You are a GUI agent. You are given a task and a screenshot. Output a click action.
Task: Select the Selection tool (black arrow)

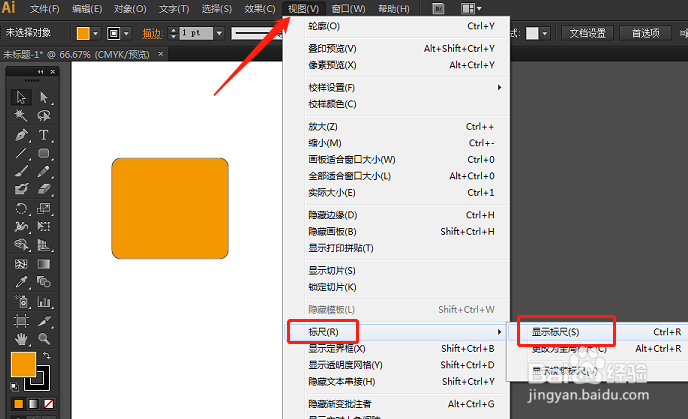(x=21, y=97)
